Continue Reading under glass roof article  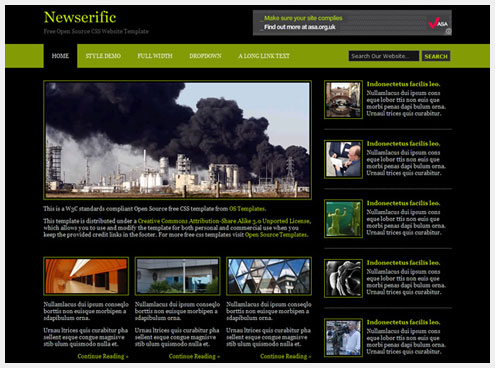click(x=285, y=356)
